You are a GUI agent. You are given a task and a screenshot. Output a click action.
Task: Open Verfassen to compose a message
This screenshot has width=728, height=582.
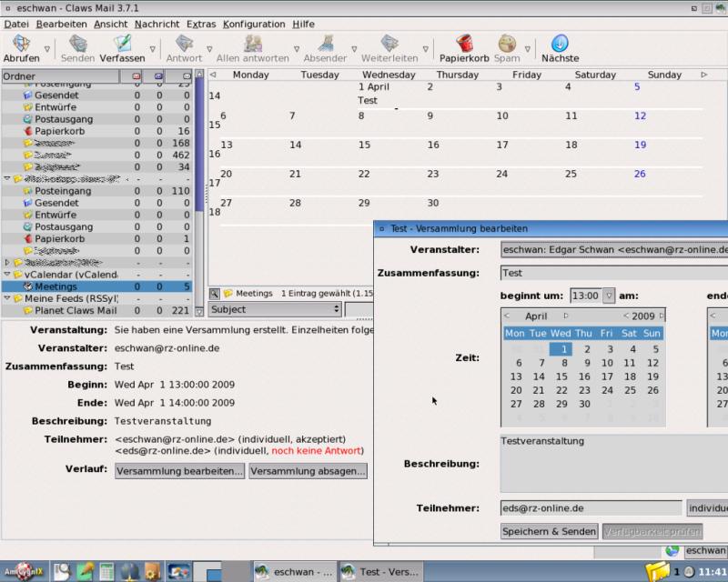[122, 44]
